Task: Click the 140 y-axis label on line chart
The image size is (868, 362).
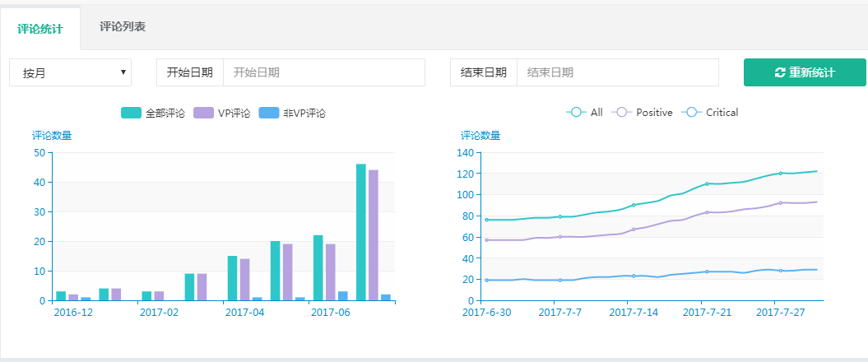Action: point(466,152)
